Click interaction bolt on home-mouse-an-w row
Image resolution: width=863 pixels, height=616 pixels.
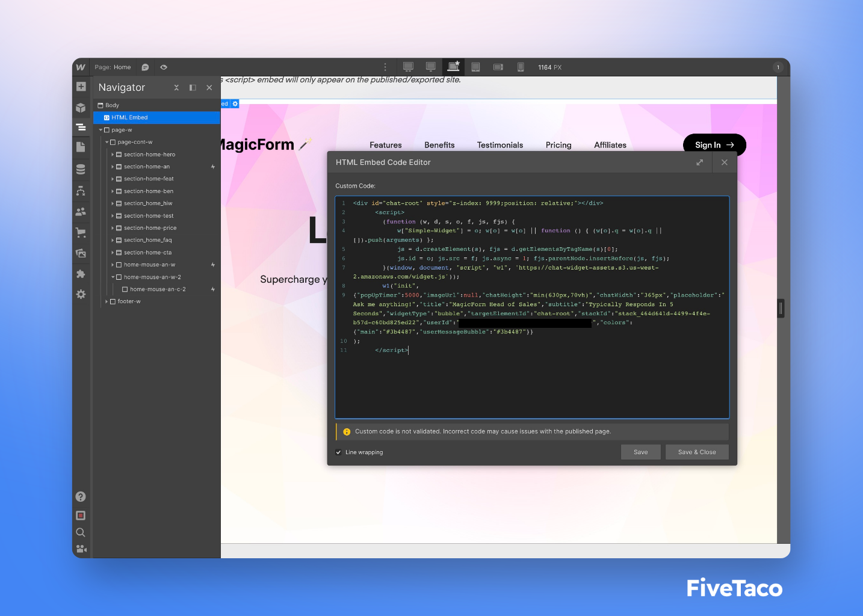click(213, 265)
